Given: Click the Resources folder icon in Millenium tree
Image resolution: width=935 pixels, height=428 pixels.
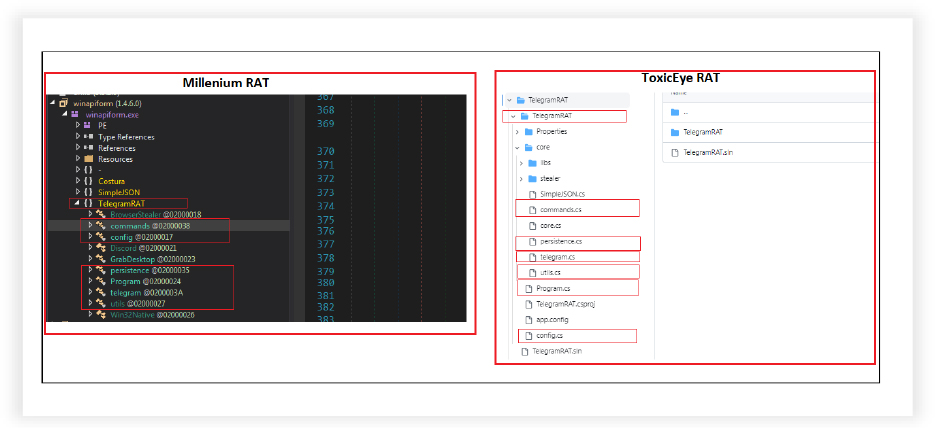Looking at the screenshot, I should click(x=88, y=159).
